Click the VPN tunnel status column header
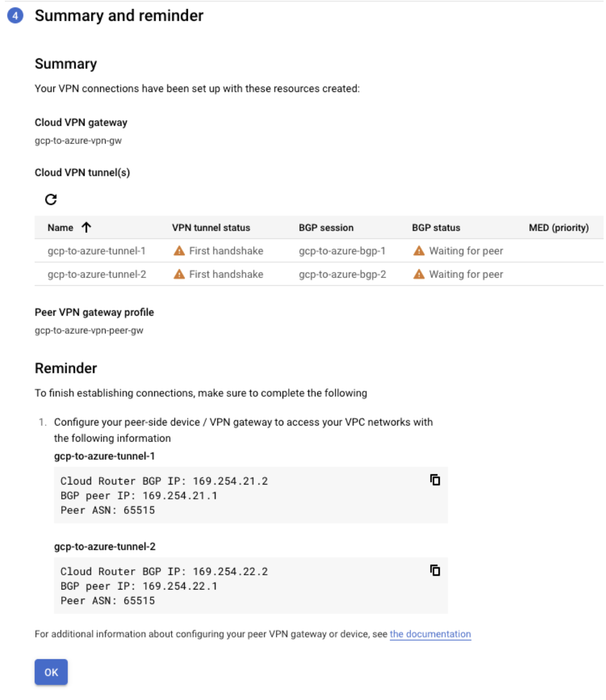The height and width of the screenshot is (700, 606). click(x=211, y=228)
